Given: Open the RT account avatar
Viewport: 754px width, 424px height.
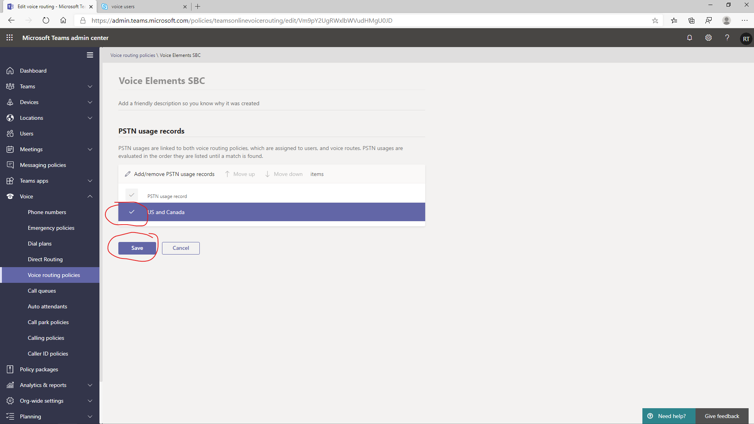Looking at the screenshot, I should click(746, 38).
